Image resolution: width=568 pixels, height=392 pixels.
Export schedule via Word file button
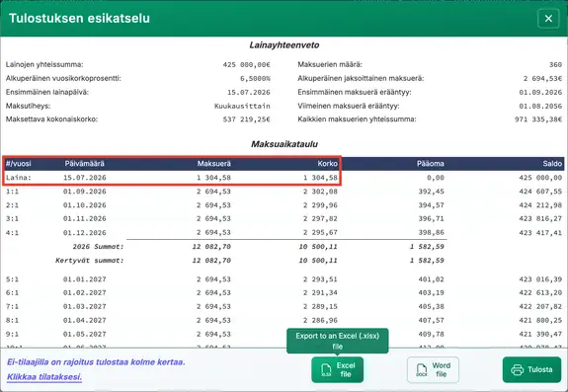433,369
